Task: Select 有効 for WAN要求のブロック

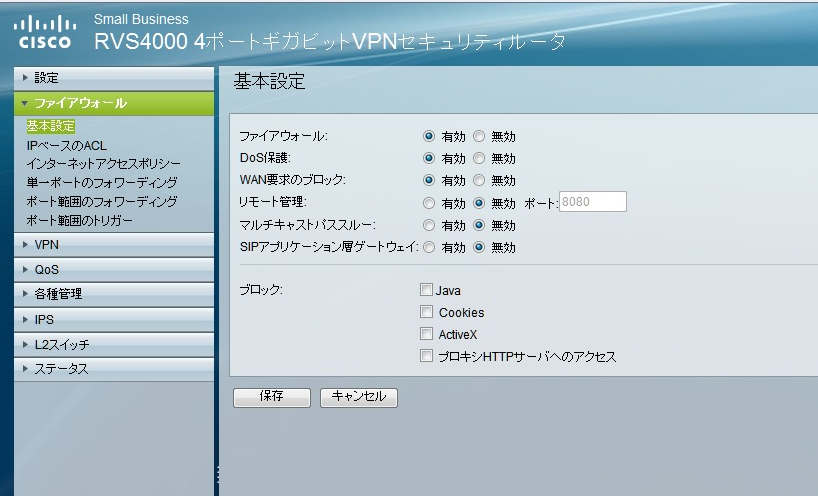Action: 429,180
